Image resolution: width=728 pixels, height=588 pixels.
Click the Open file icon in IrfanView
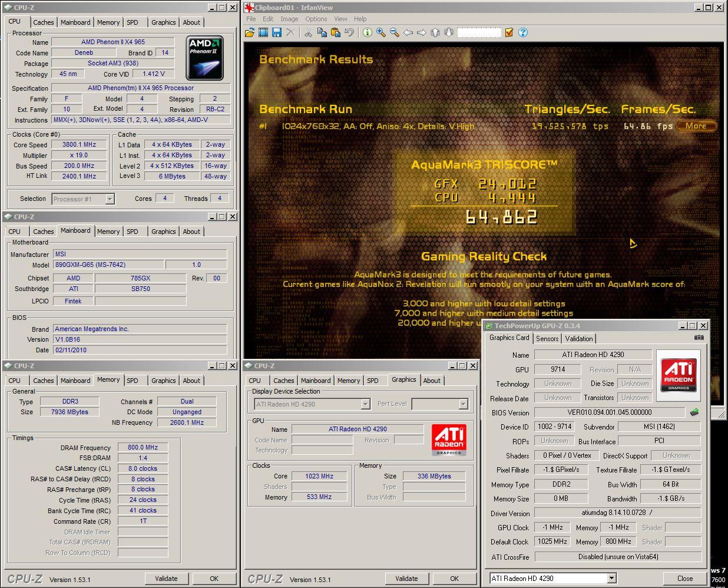pos(250,32)
